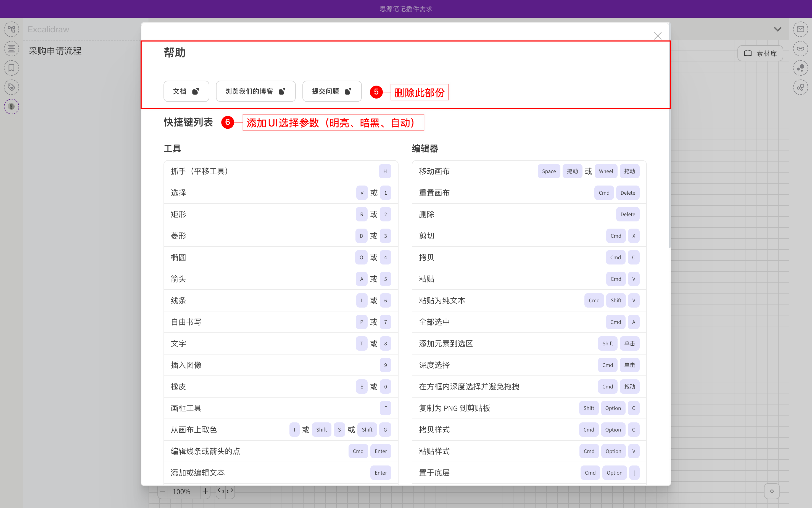Open the backlinks chain-link icon
This screenshot has height=508, width=812.
click(x=800, y=49)
